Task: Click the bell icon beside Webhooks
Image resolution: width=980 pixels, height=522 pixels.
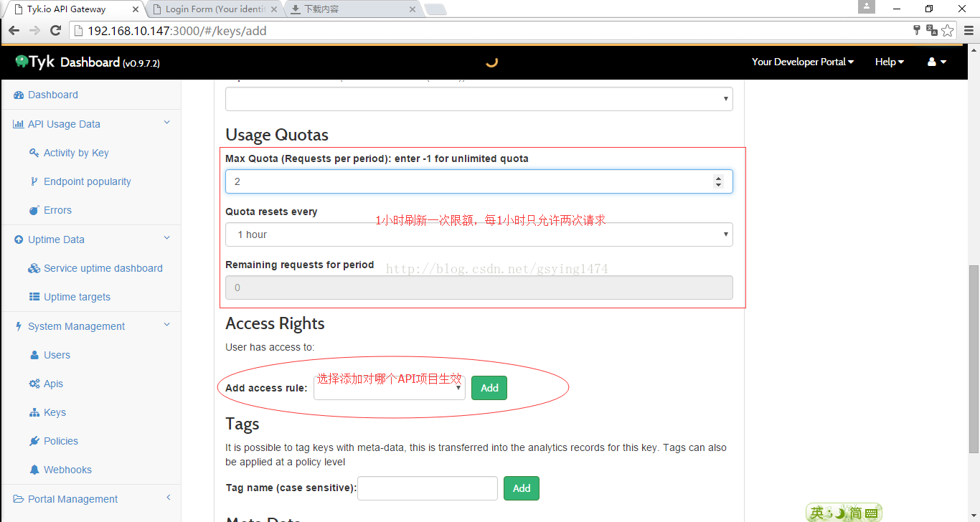Action: 34,470
